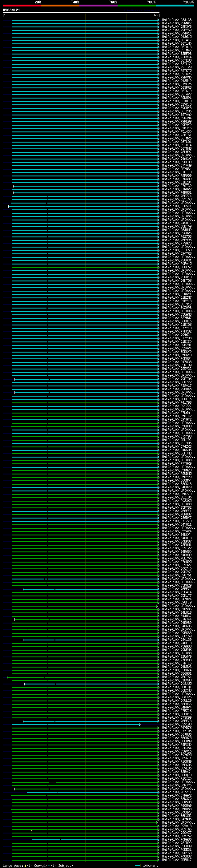This screenshot has width=197, height=868.
Task: Click the cyan alignment bar for A8J1G8
Action: point(85,20)
